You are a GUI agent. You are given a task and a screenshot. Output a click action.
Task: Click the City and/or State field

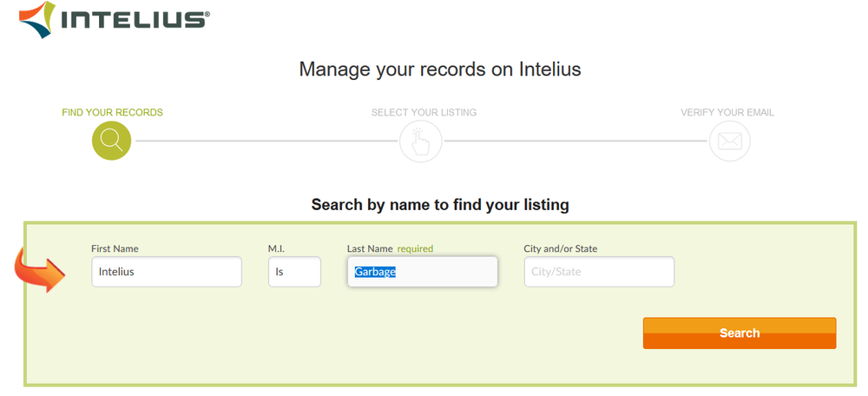tap(599, 272)
